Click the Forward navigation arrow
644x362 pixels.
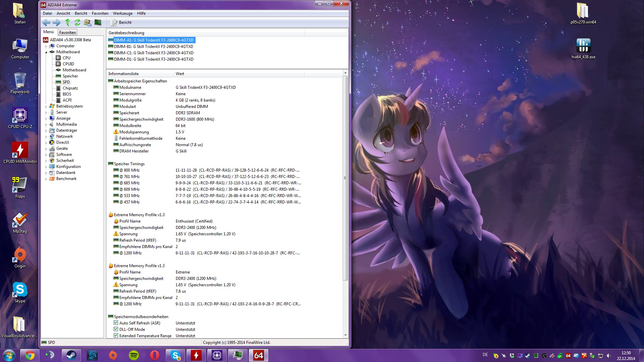pos(57,22)
